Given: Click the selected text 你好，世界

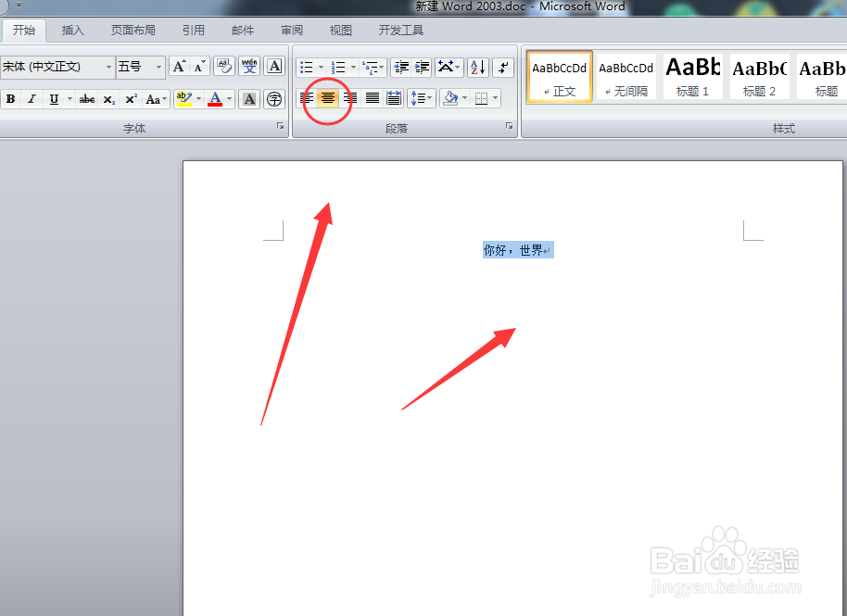Looking at the screenshot, I should click(513, 250).
